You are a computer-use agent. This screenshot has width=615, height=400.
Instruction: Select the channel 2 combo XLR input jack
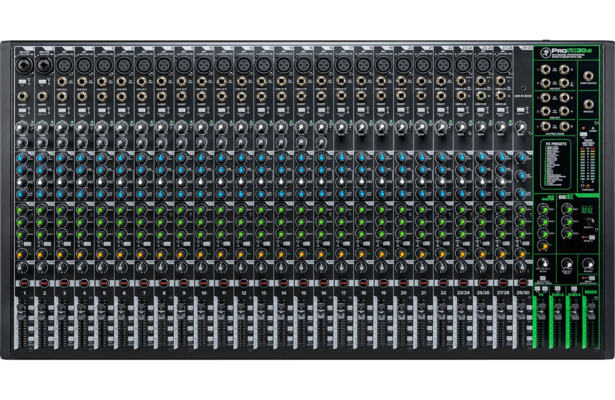(x=44, y=65)
